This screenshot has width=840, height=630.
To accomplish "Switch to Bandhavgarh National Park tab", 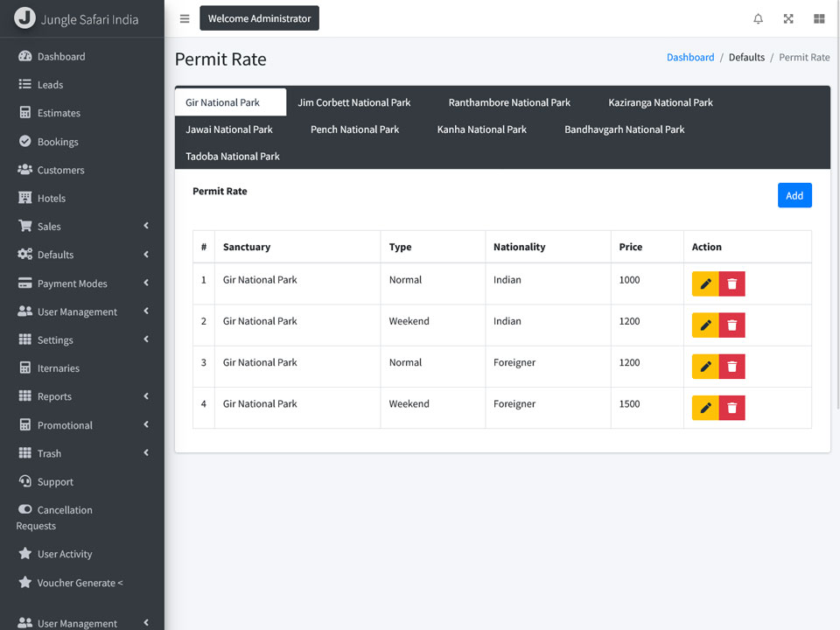I will (625, 129).
